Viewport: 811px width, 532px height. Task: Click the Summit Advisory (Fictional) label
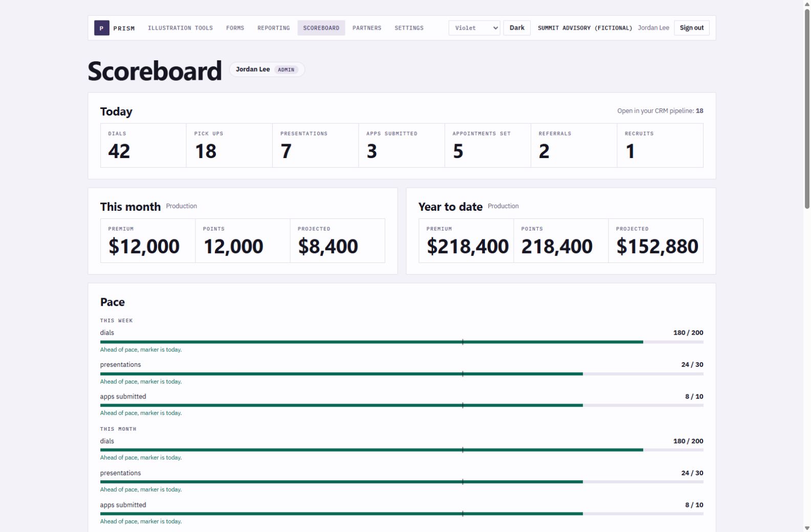click(x=585, y=28)
